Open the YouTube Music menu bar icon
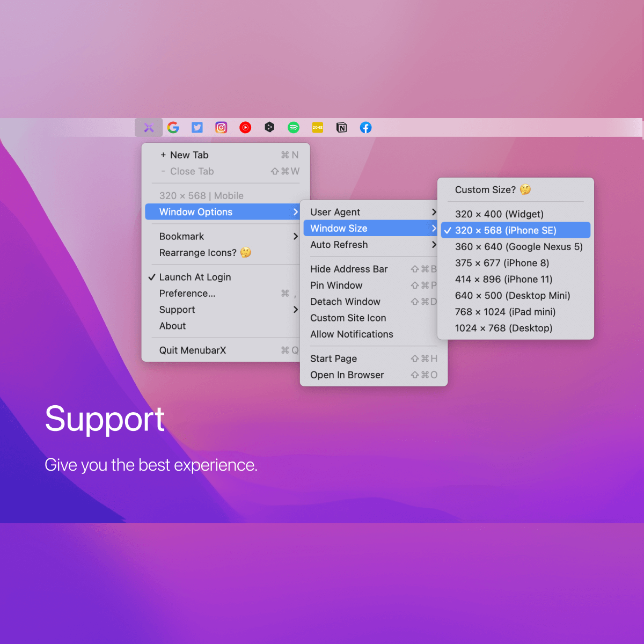The width and height of the screenshot is (644, 644). [245, 128]
